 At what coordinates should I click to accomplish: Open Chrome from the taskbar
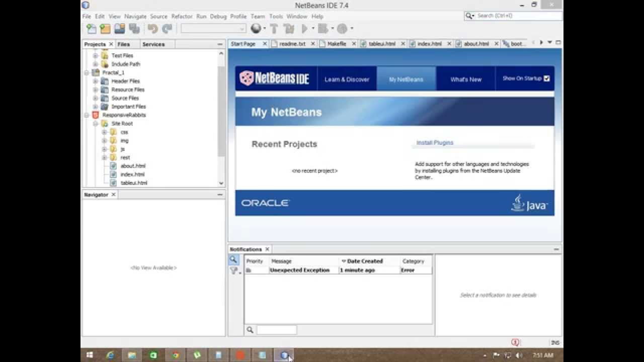[175, 355]
